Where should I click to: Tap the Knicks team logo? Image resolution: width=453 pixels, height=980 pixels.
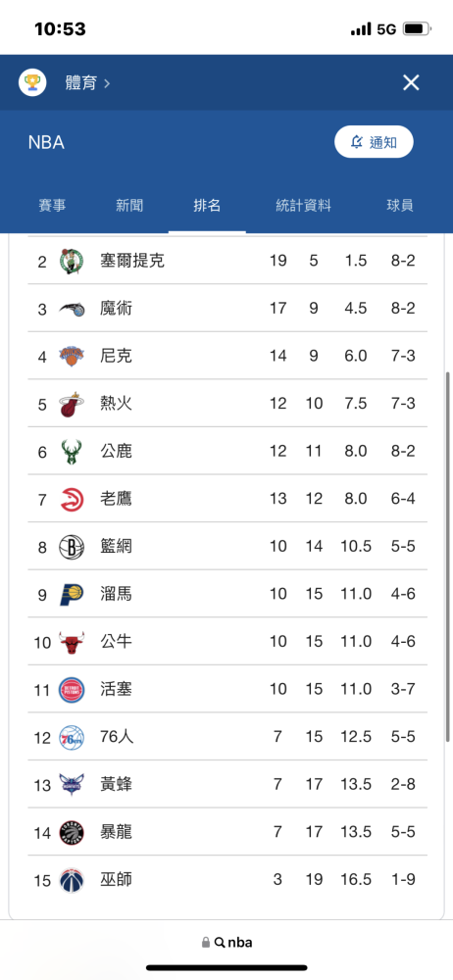72,357
